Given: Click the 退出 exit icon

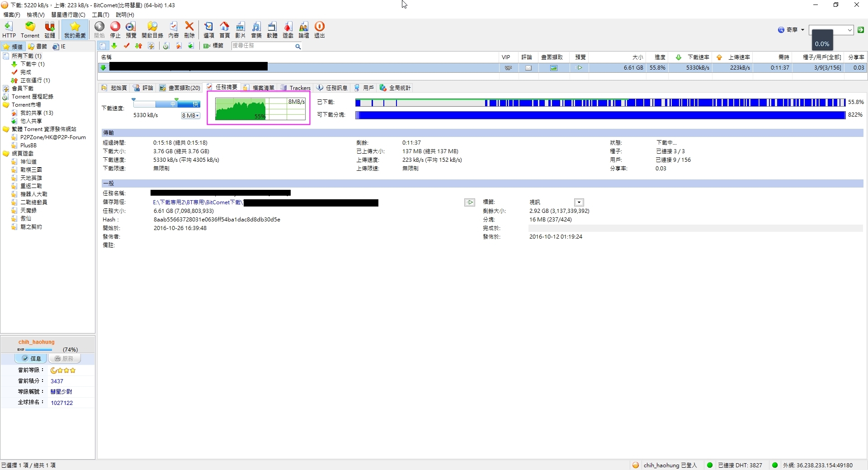Looking at the screenshot, I should pos(320,30).
